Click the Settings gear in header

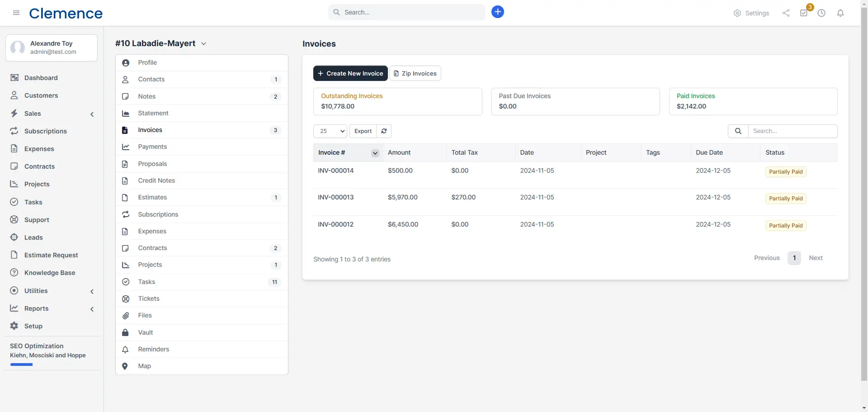(751, 13)
